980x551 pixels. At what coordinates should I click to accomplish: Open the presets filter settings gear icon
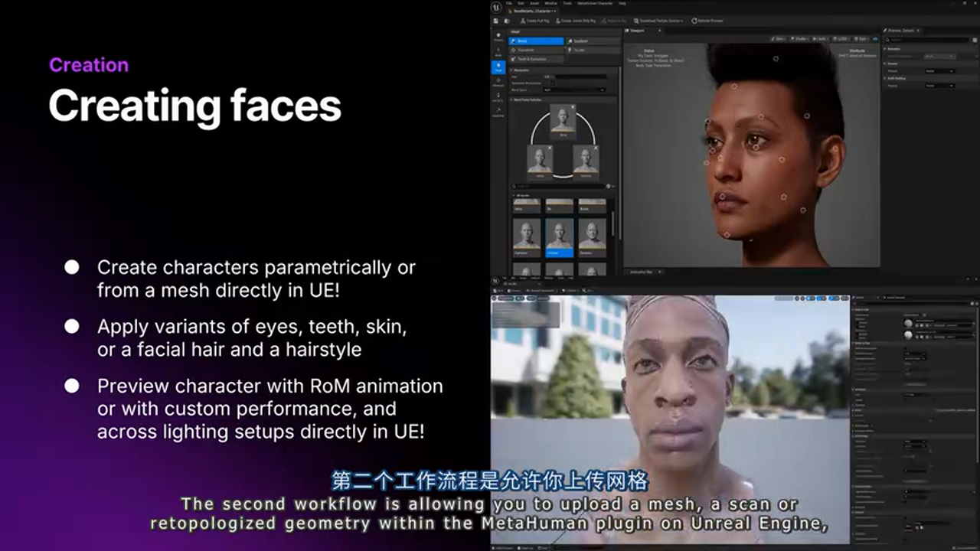click(609, 186)
